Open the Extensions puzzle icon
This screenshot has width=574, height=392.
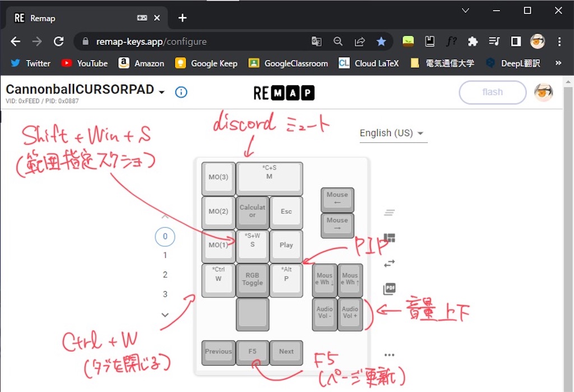click(473, 41)
